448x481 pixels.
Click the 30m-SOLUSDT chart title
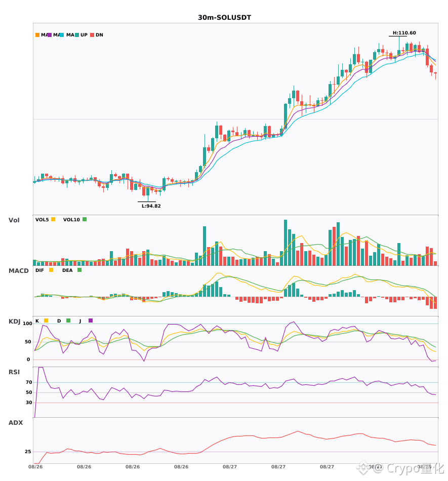pyautogui.click(x=224, y=18)
